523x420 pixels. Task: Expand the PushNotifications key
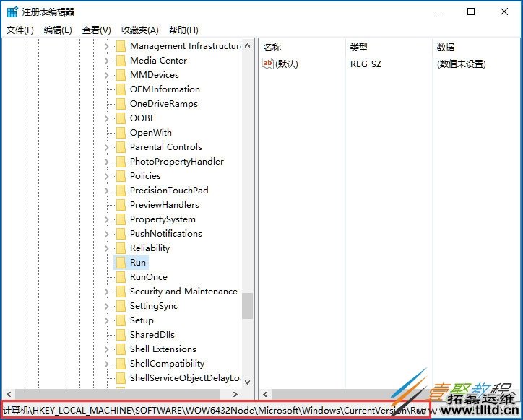(x=106, y=234)
